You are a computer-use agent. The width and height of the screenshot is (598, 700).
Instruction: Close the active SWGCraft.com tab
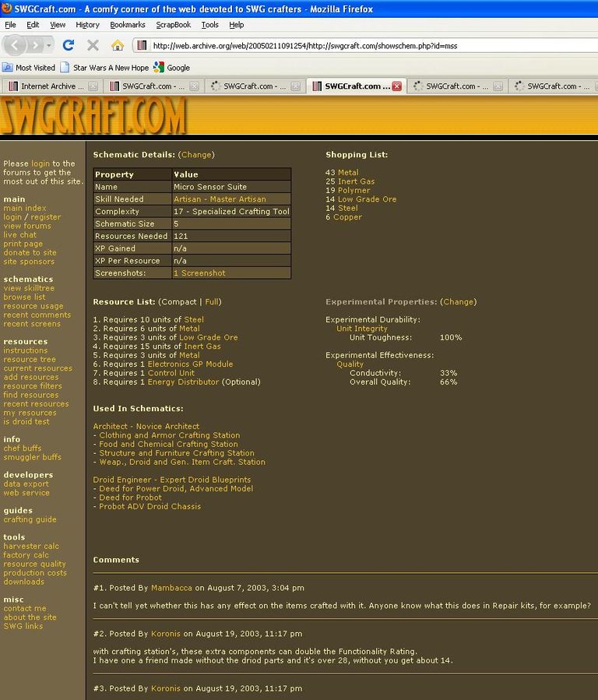(397, 86)
